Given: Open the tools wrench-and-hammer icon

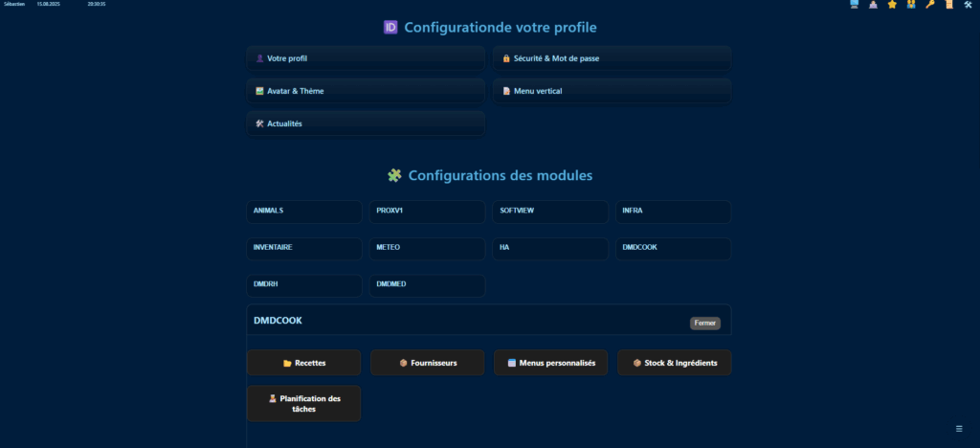Looking at the screenshot, I should (x=969, y=5).
